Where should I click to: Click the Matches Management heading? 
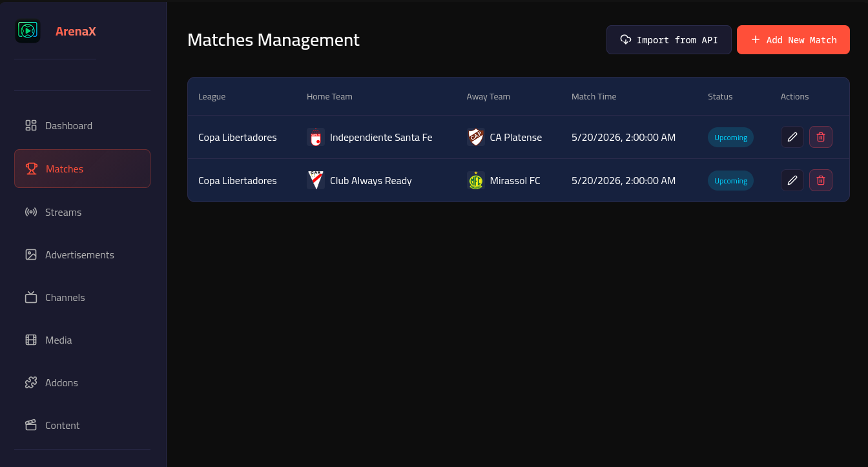[x=273, y=39]
